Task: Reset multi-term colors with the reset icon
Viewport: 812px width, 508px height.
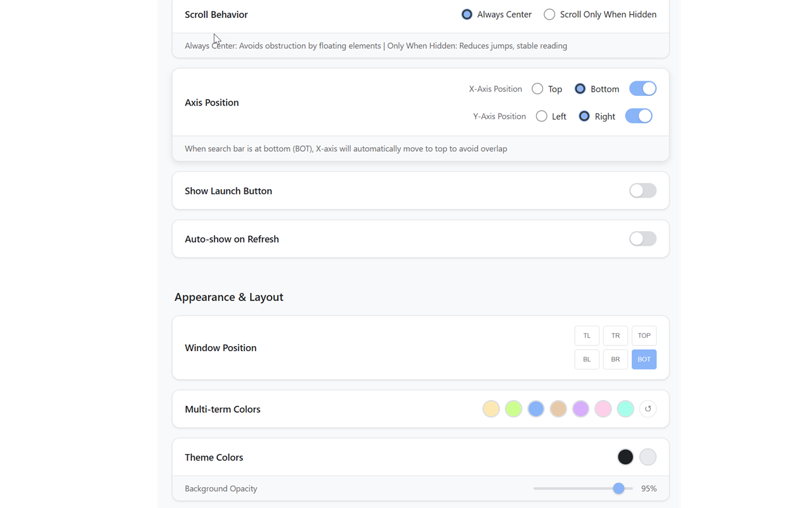Action: tap(648, 409)
